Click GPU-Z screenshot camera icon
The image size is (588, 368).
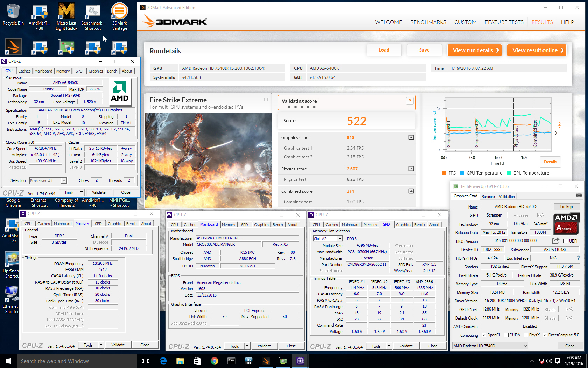tap(579, 195)
